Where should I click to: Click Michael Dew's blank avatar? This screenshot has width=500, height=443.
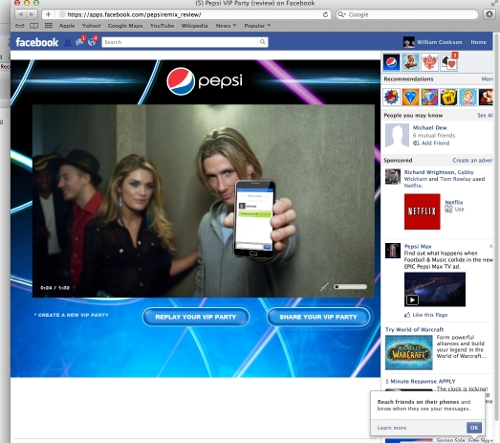[x=397, y=135]
